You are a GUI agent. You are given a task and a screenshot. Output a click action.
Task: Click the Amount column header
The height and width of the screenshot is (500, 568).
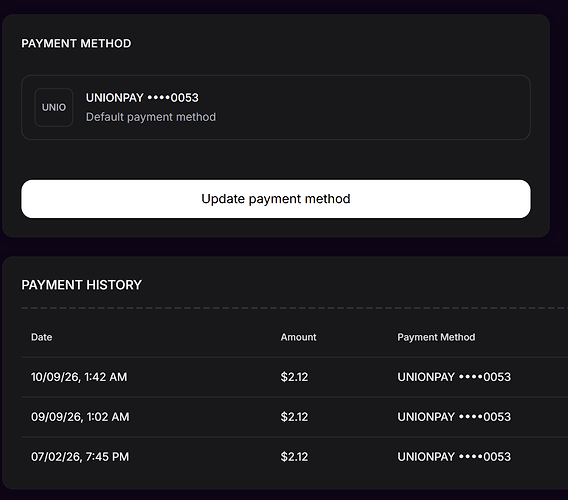pos(298,337)
